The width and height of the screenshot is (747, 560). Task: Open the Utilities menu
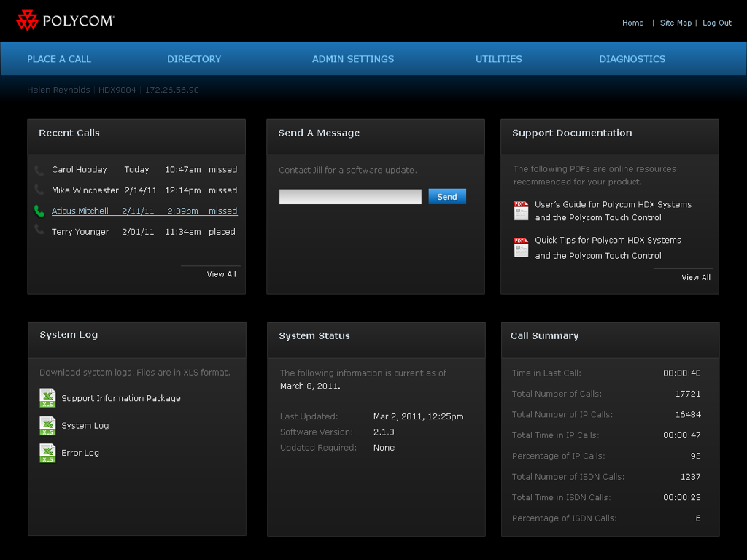(499, 59)
